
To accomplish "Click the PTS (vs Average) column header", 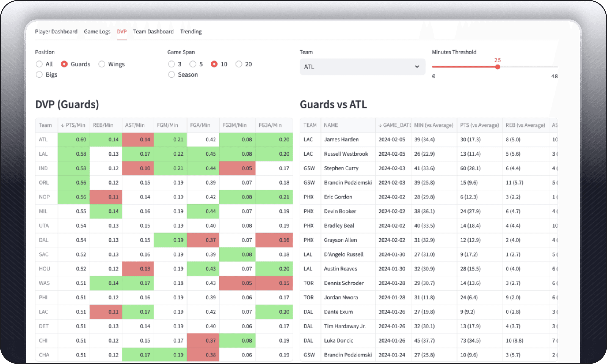I will 479,125.
